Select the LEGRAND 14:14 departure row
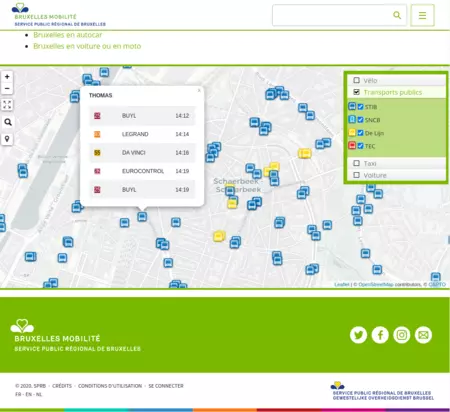Image resolution: width=450 pixels, height=412 pixels. coord(142,134)
